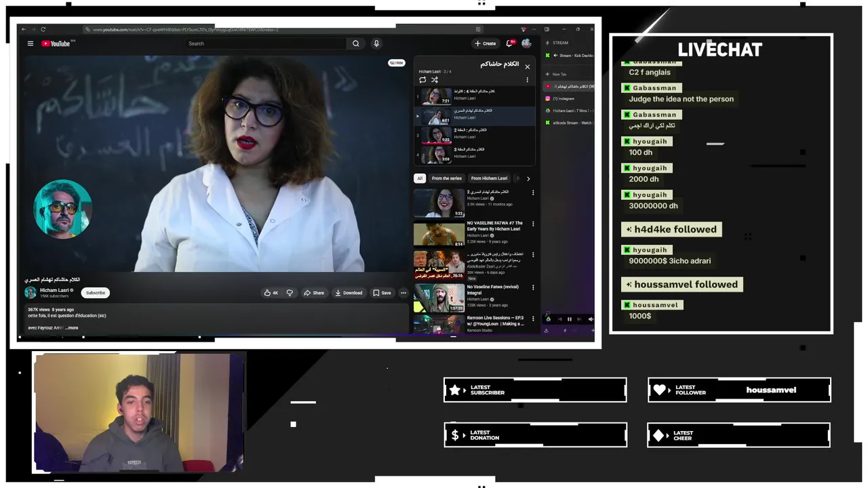Skip to next track in mini player
868x488 pixels.
(x=580, y=319)
